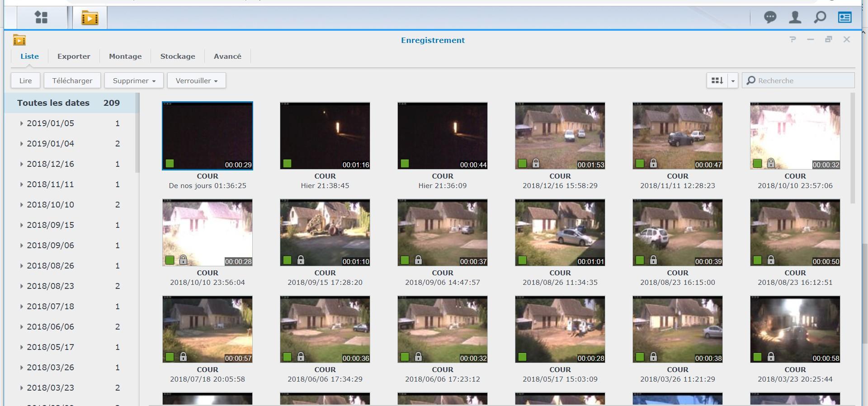
Task: Select the 2018/03/26 11:21:29 recording thumbnail
Action: click(678, 329)
